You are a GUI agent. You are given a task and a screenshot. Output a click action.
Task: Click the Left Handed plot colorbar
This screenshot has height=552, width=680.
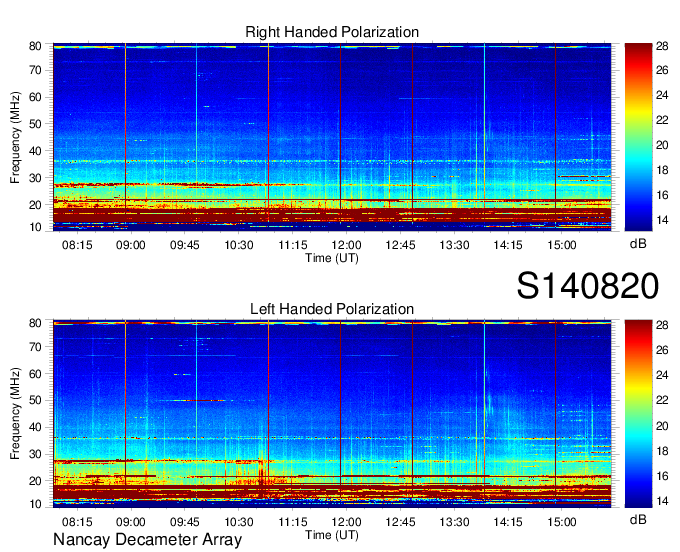(x=638, y=414)
